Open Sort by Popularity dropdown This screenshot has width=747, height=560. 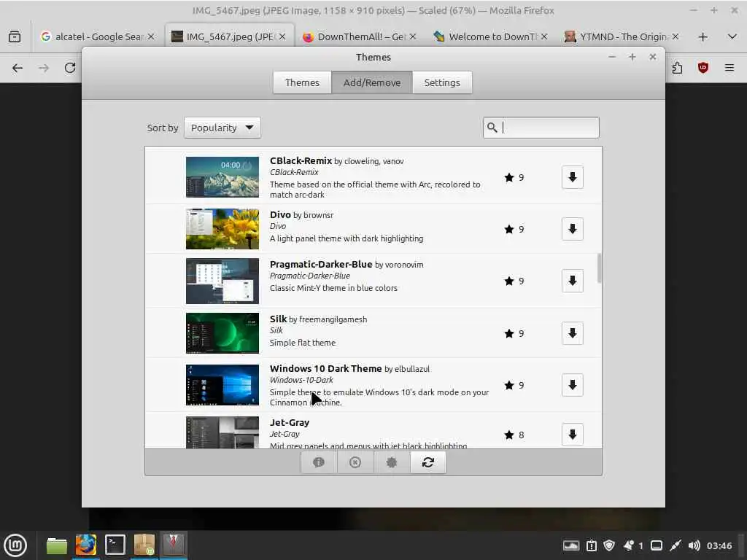(222, 128)
